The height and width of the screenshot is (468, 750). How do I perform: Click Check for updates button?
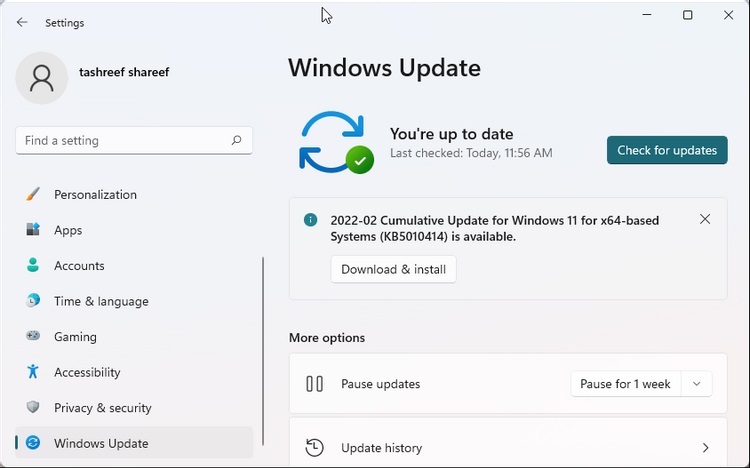667,150
